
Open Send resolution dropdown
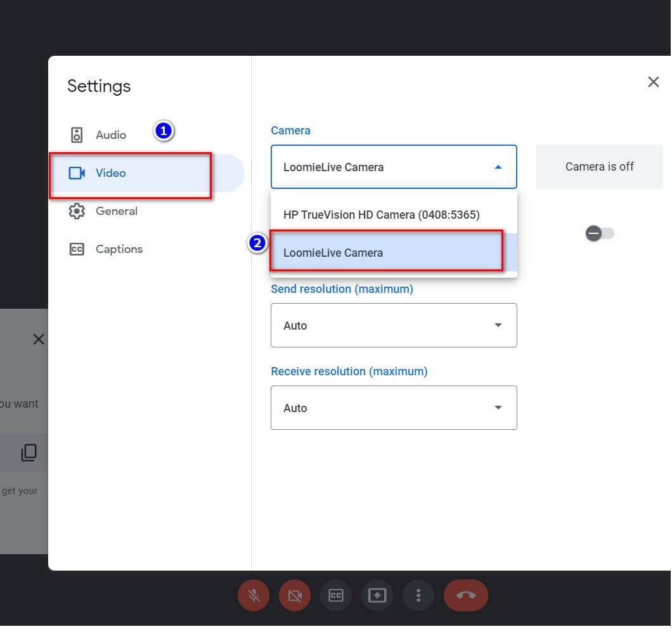click(394, 325)
